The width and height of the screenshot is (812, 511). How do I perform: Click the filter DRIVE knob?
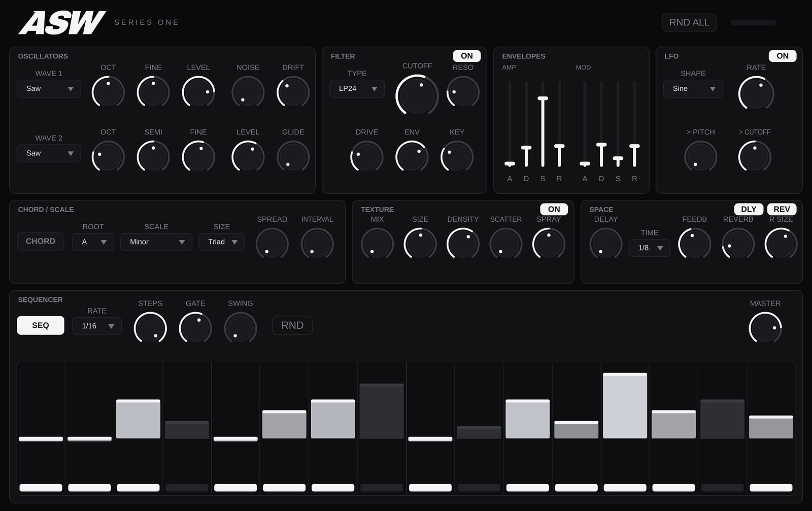(366, 157)
